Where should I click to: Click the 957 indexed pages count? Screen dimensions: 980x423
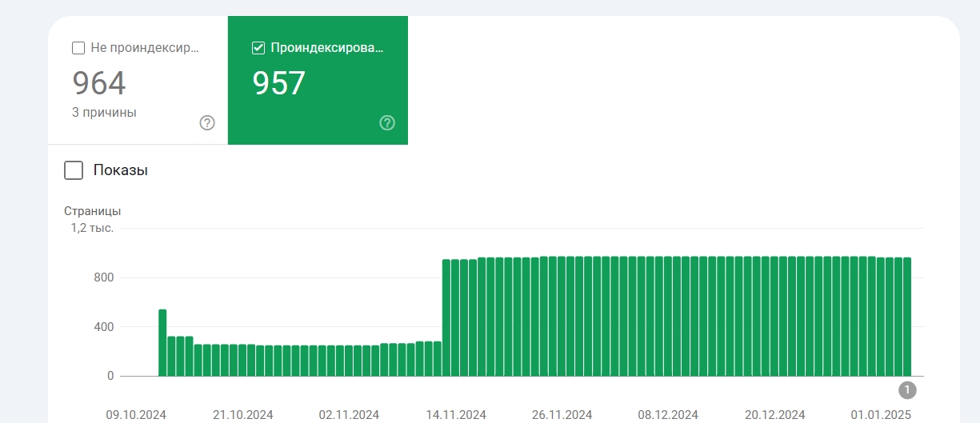pos(279,83)
